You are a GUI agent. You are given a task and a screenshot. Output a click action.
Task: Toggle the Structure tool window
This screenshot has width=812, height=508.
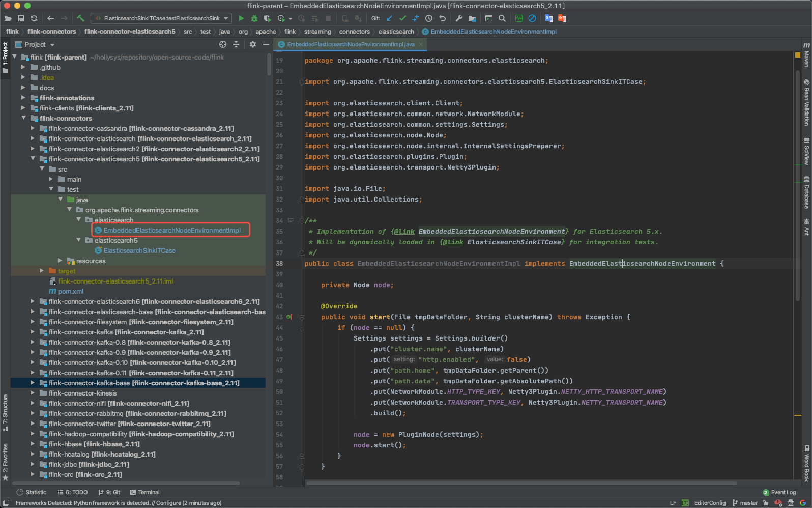pos(5,412)
